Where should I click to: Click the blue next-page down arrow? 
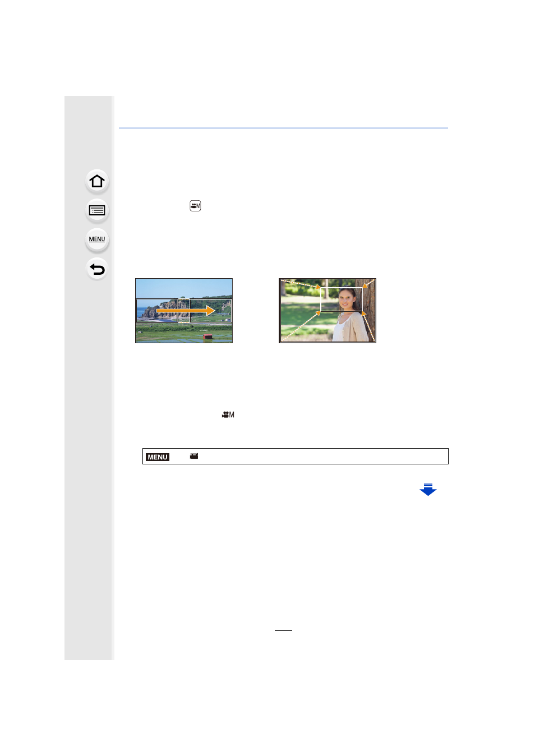tap(428, 489)
